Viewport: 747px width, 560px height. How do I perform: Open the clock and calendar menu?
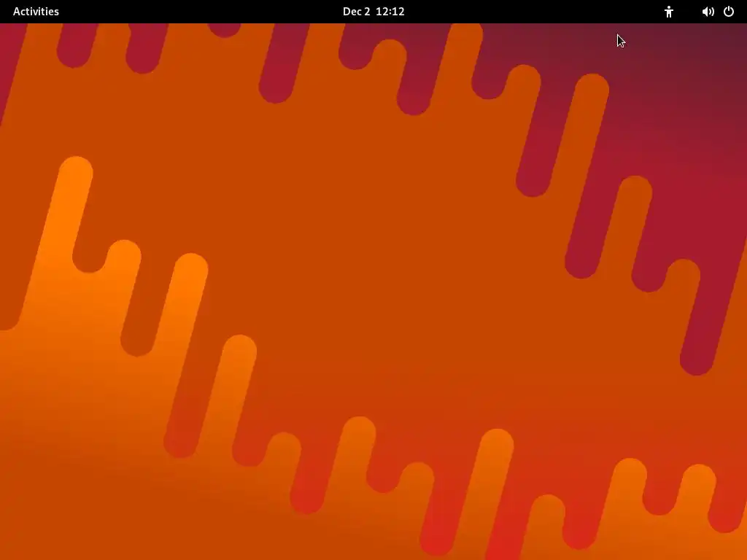click(373, 12)
